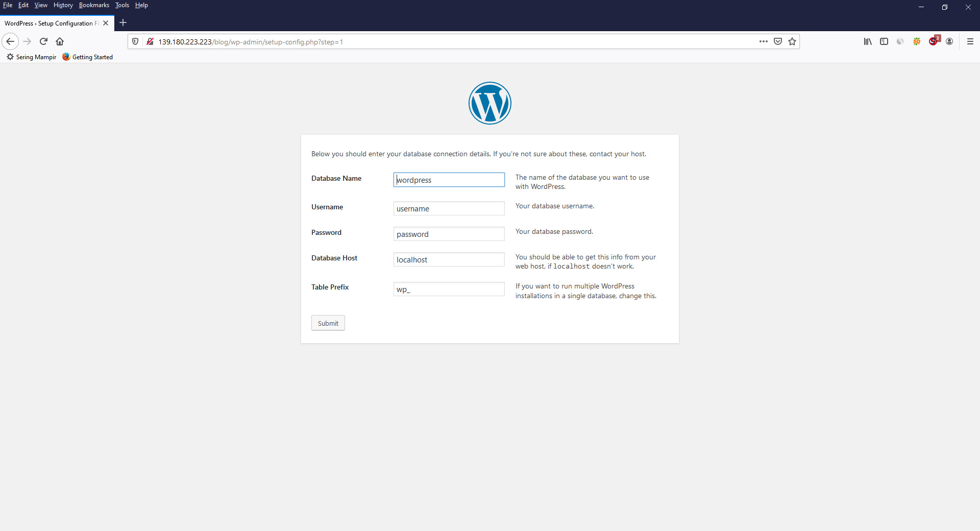This screenshot has width=980, height=531.
Task: Open the Firefox Library icon
Action: (868, 41)
